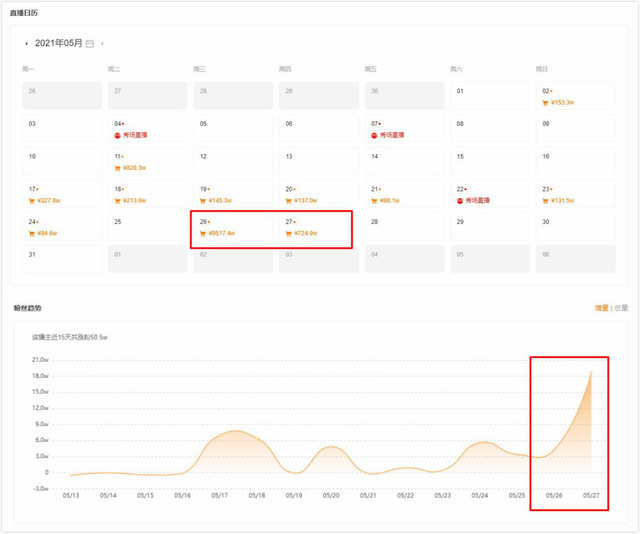Open 秀场直播 entry on May 07
Screen dimensions: 640x534
pyautogui.click(x=391, y=135)
